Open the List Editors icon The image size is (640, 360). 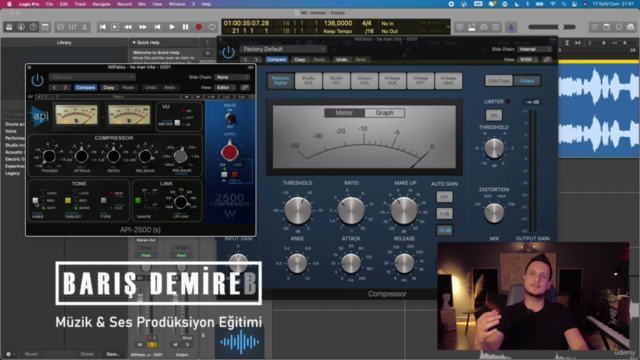(595, 27)
